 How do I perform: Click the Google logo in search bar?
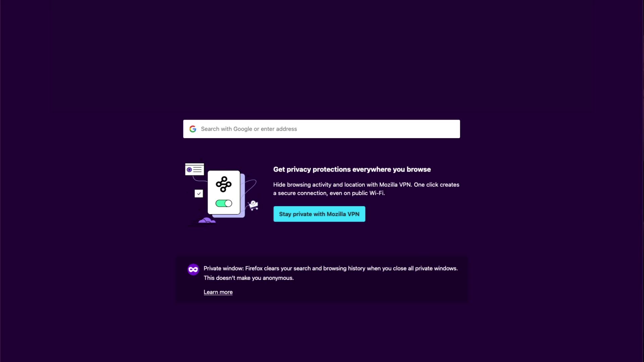193,129
